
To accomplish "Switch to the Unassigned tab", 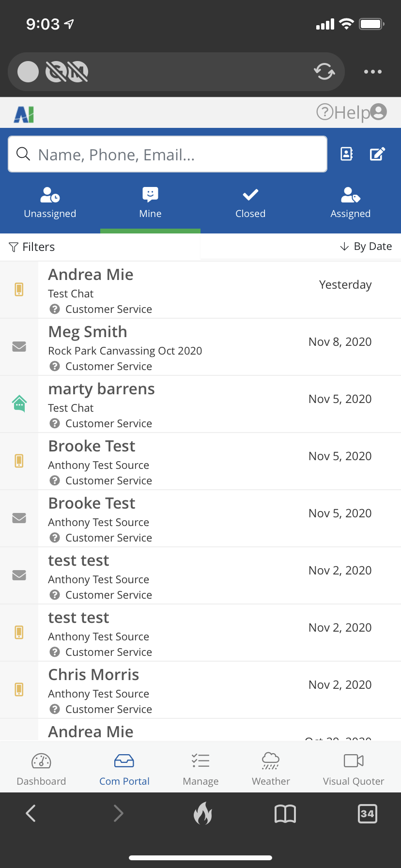I will tap(50, 203).
